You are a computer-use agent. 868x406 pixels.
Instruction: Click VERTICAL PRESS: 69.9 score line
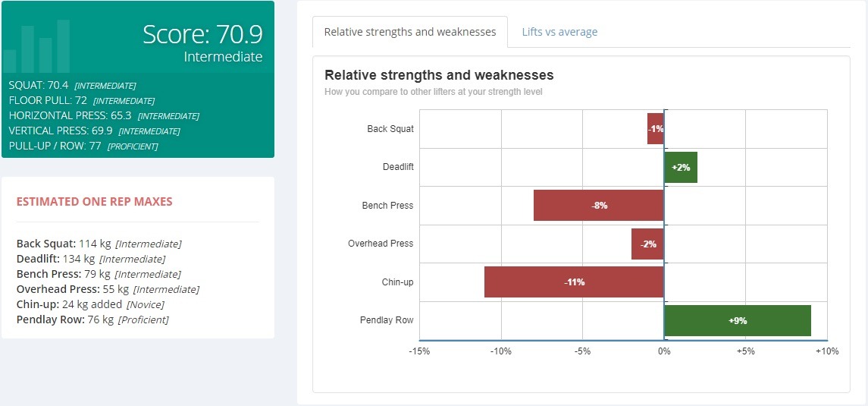coord(94,131)
